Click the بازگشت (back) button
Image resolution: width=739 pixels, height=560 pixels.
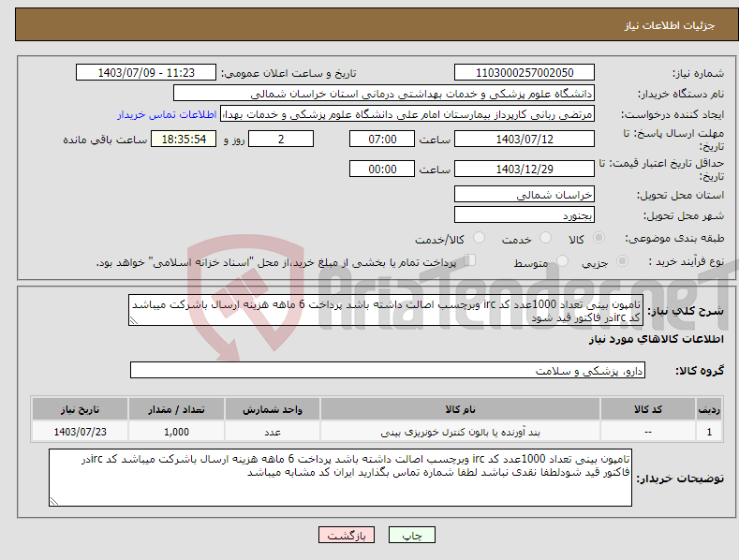click(x=347, y=535)
